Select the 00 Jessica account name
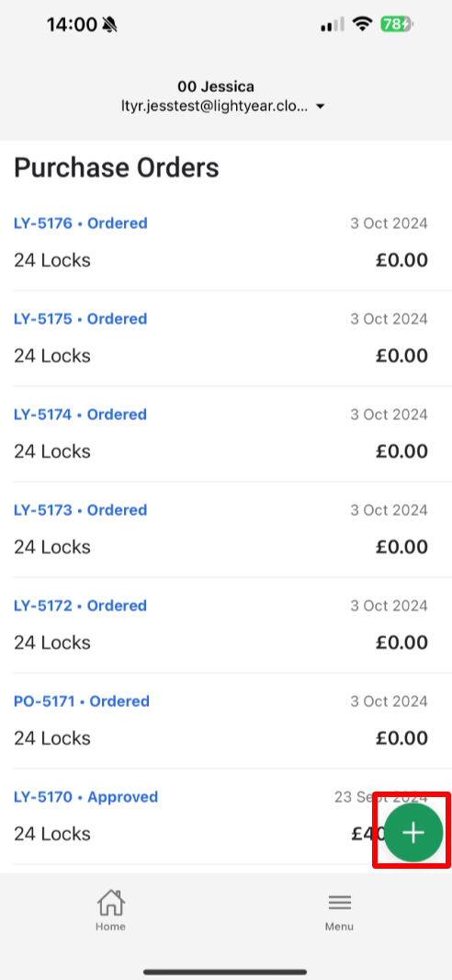Screen dimensions: 452x980 (216, 86)
